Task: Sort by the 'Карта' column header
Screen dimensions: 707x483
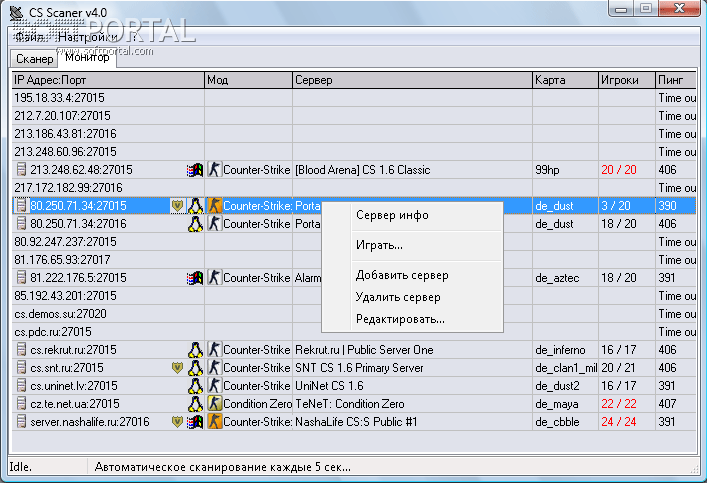Action: point(565,80)
